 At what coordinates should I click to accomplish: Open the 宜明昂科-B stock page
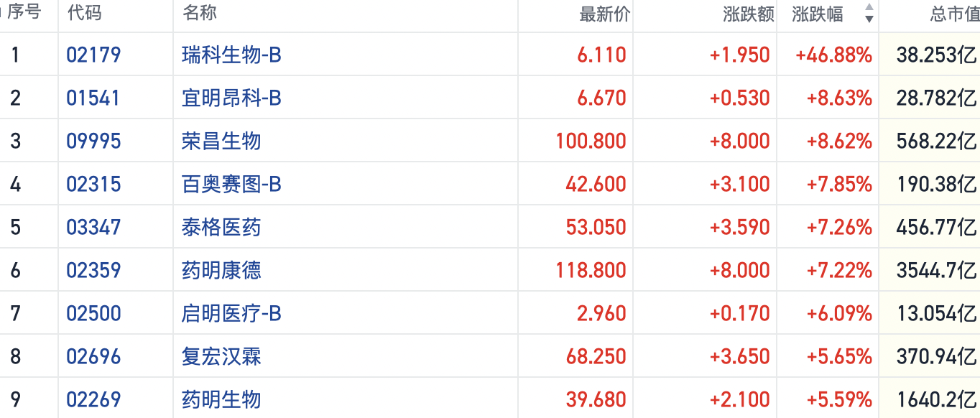[231, 98]
